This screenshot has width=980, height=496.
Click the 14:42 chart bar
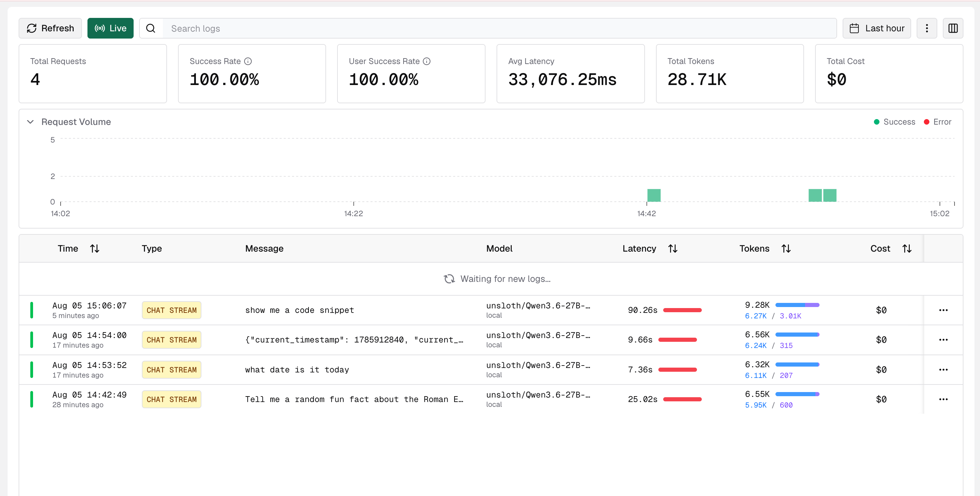(x=654, y=195)
